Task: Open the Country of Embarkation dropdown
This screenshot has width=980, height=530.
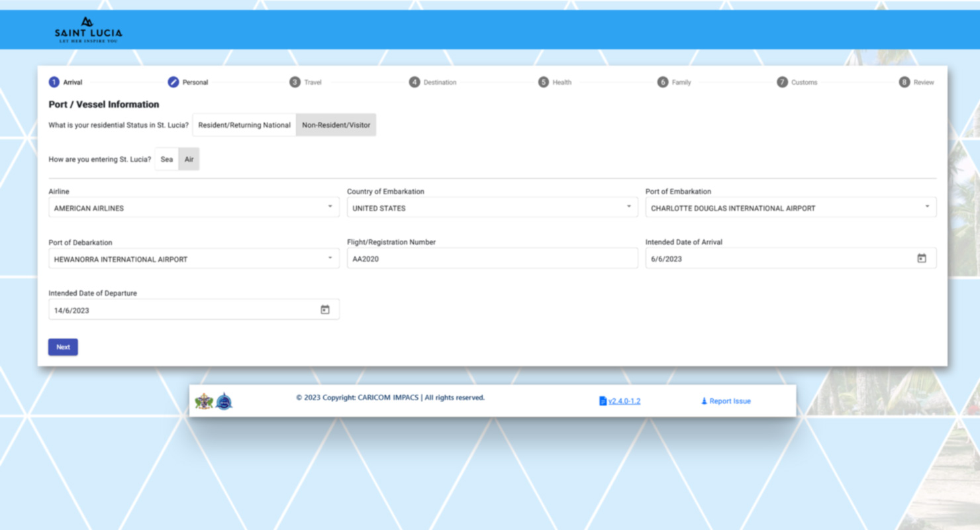Action: 491,208
